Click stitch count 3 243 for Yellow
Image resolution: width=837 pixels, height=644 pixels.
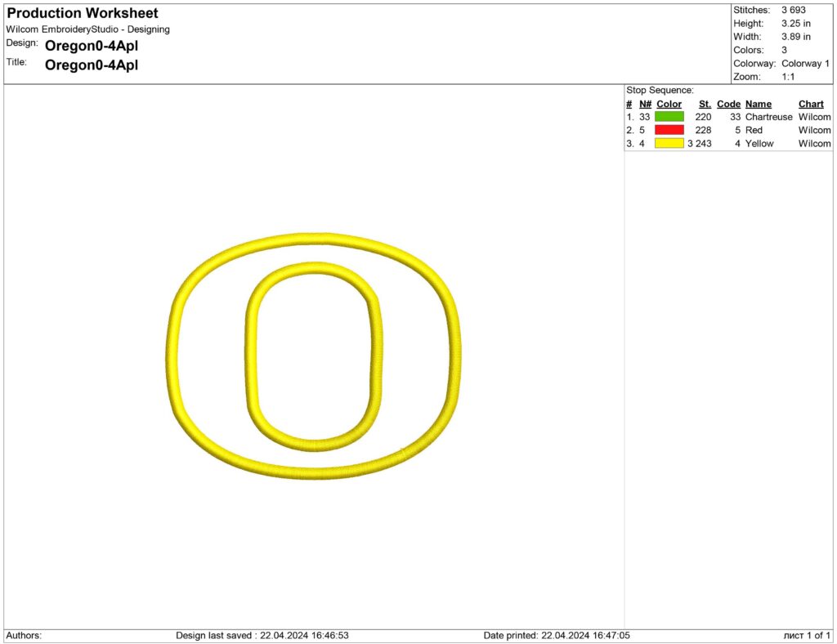click(x=700, y=144)
